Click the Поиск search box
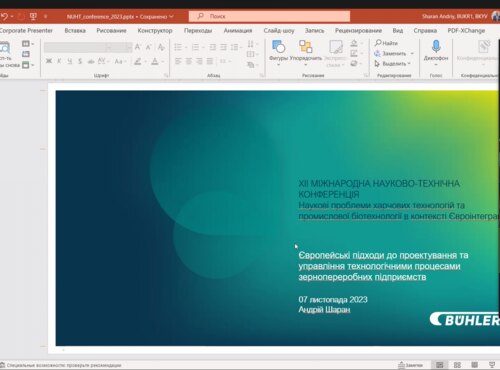 click(269, 16)
